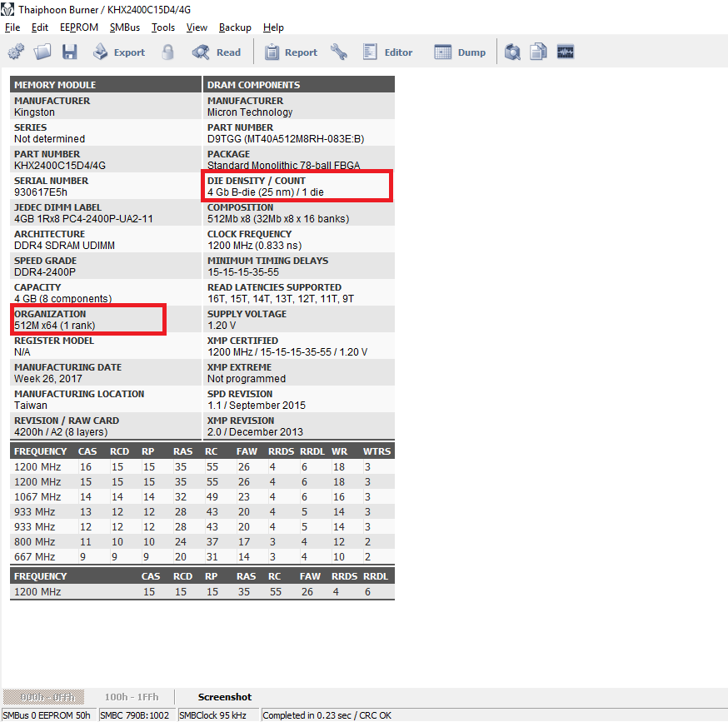Open the EEPROM menu
The image size is (728, 722).
pyautogui.click(x=79, y=27)
